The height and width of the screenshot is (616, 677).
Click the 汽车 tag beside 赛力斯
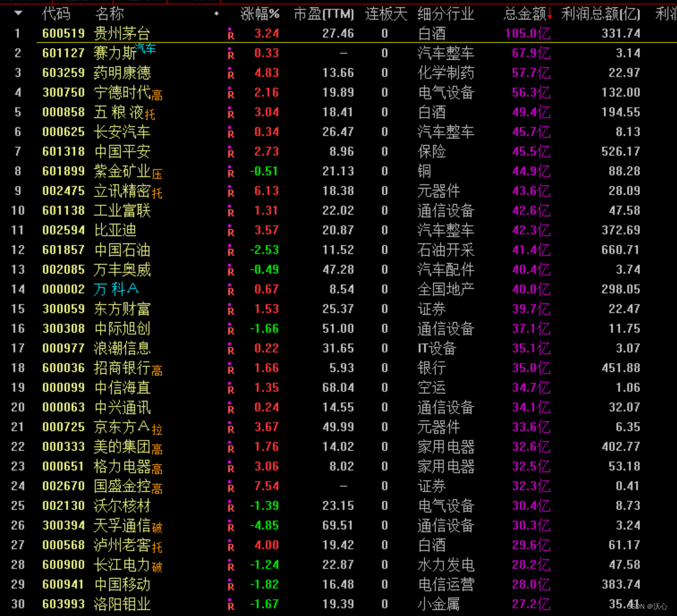(145, 49)
